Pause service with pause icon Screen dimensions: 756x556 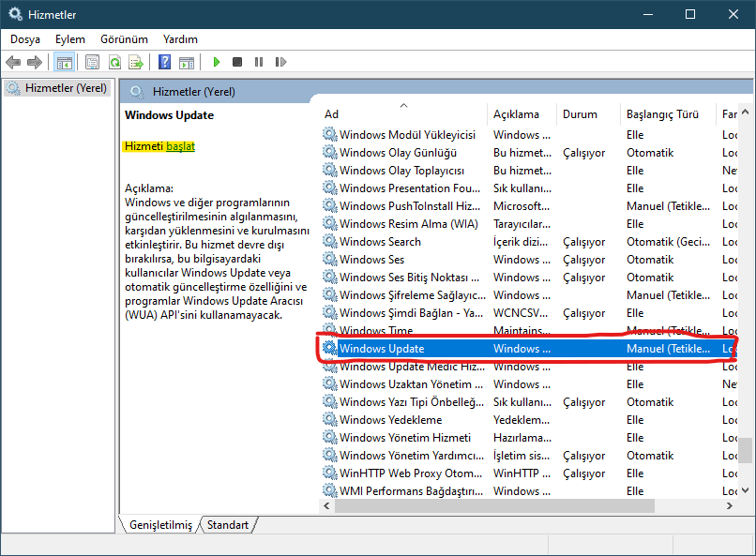(259, 62)
